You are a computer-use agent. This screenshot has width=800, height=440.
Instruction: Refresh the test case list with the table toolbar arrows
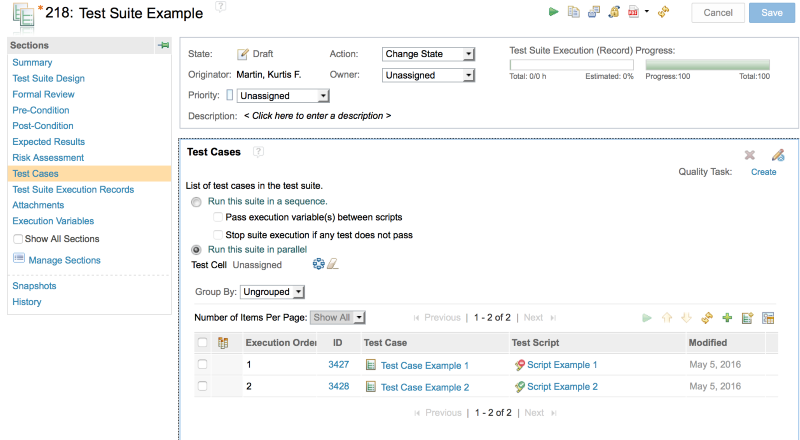click(x=707, y=318)
